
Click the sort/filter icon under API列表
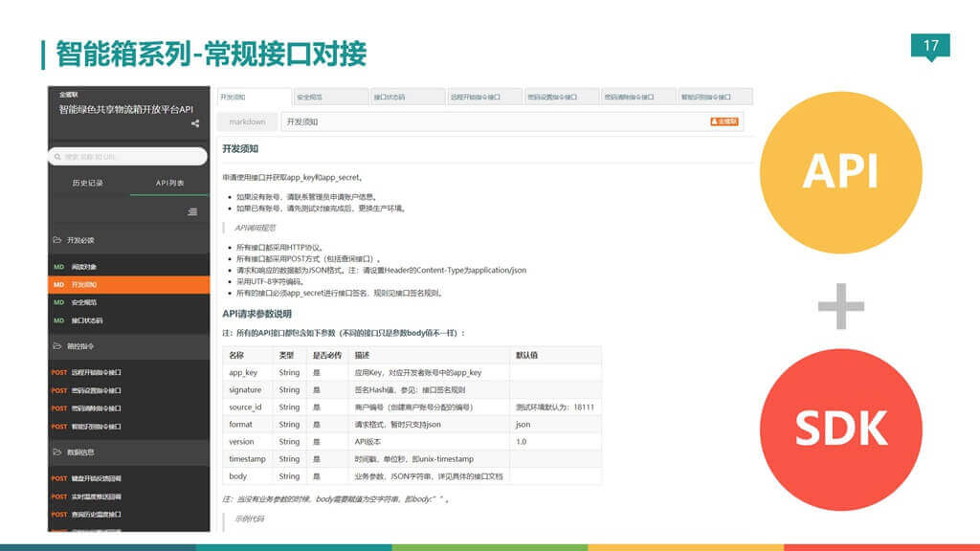(x=191, y=212)
